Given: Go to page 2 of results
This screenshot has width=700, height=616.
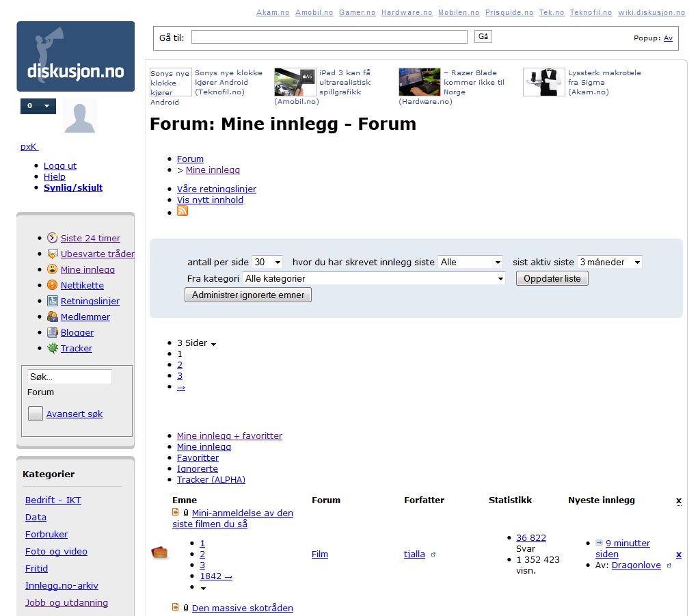Looking at the screenshot, I should pos(180,364).
